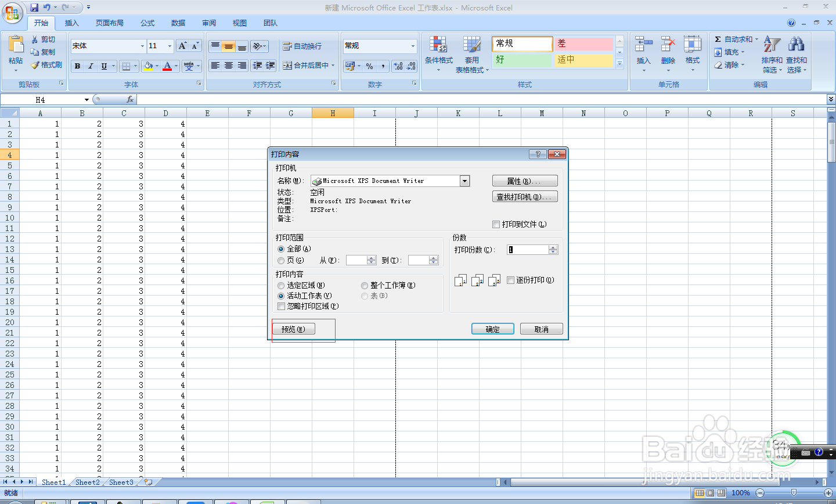Open the font size dropdown
Image resolution: width=836 pixels, height=504 pixels.
pyautogui.click(x=170, y=46)
